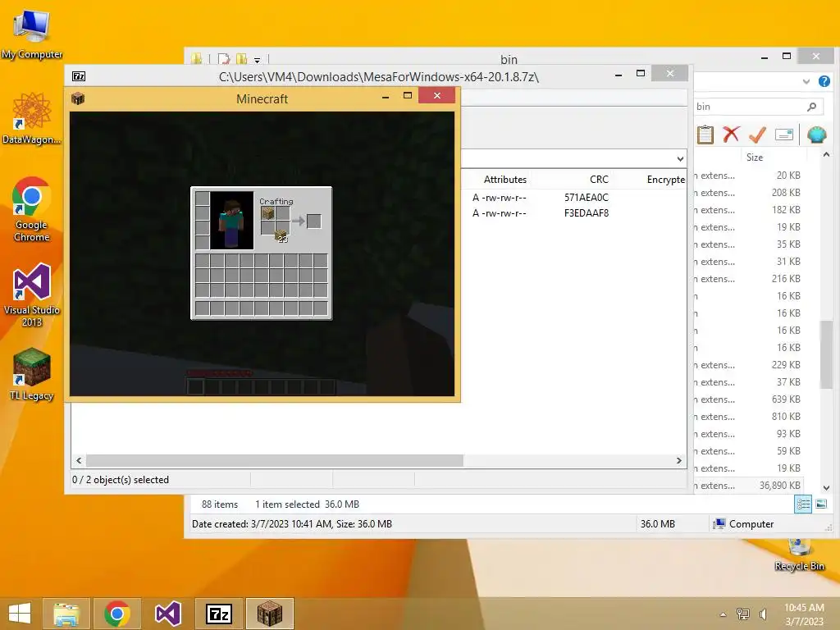Click the Windows Start button
The image size is (840, 630).
tap(20, 614)
